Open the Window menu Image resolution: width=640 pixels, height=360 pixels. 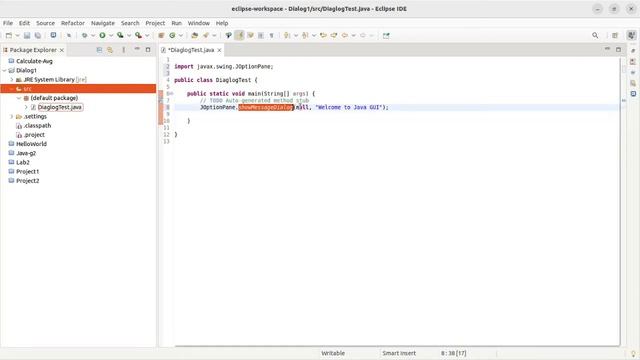point(198,23)
